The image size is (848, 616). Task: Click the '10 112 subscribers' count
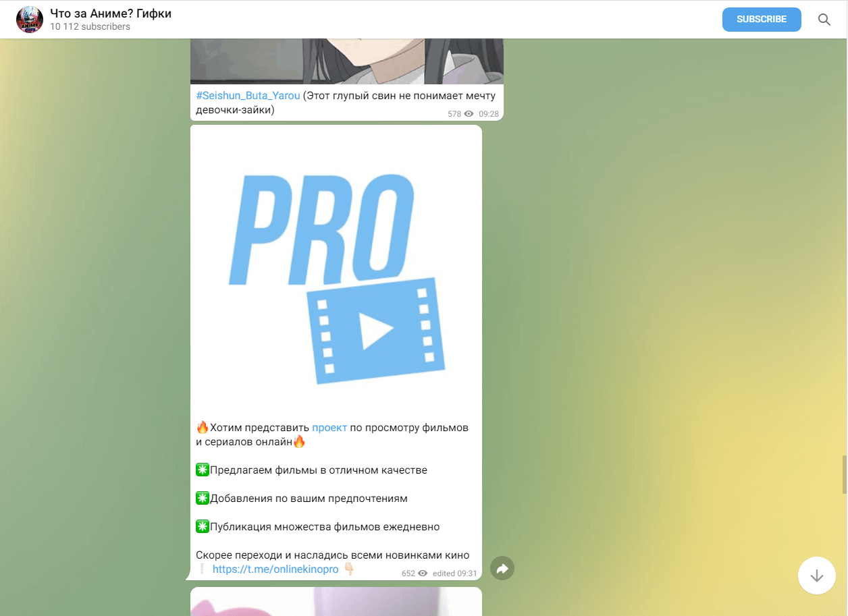click(x=90, y=27)
